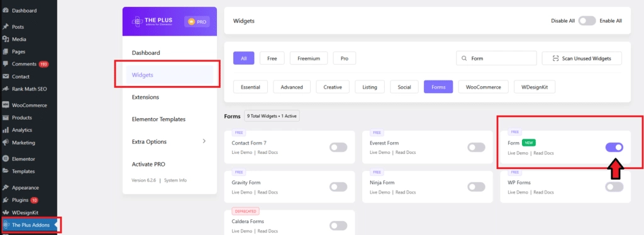
Task: Enable the Contact Form 7 widget toggle
Action: pos(338,147)
